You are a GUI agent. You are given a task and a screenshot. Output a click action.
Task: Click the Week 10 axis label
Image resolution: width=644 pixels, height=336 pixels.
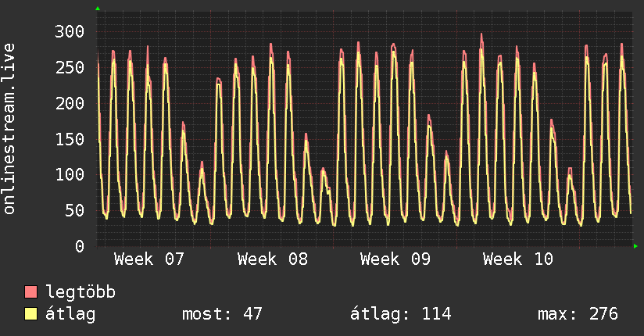(518, 259)
